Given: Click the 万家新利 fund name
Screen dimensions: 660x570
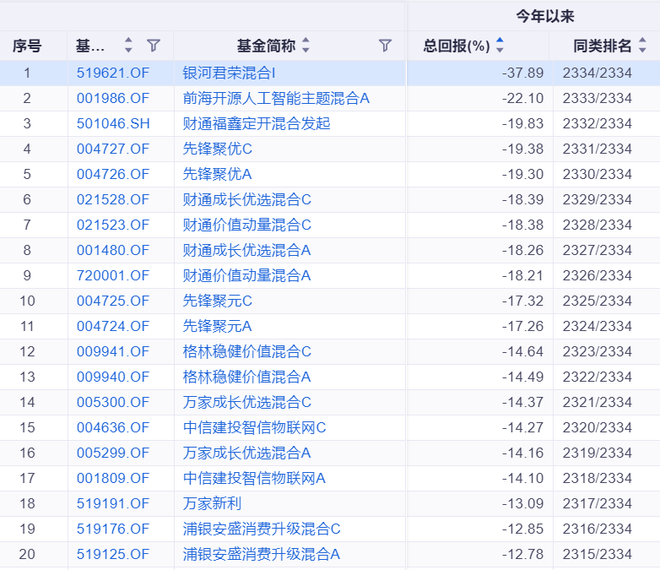Looking at the screenshot, I should (212, 503).
